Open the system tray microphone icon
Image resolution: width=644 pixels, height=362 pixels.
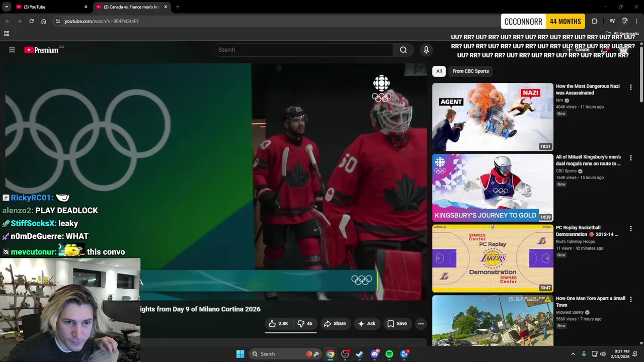(x=584, y=354)
